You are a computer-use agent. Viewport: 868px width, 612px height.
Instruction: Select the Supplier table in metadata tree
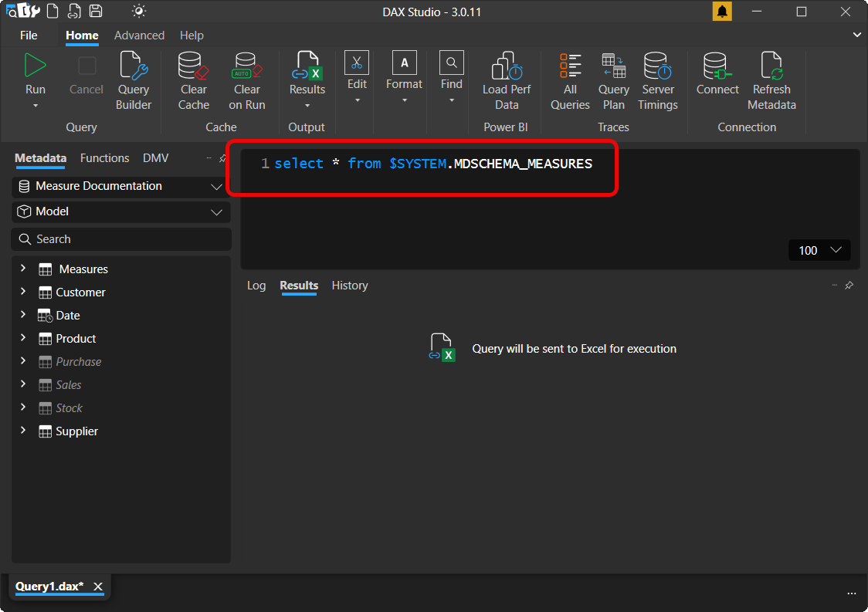coord(77,431)
